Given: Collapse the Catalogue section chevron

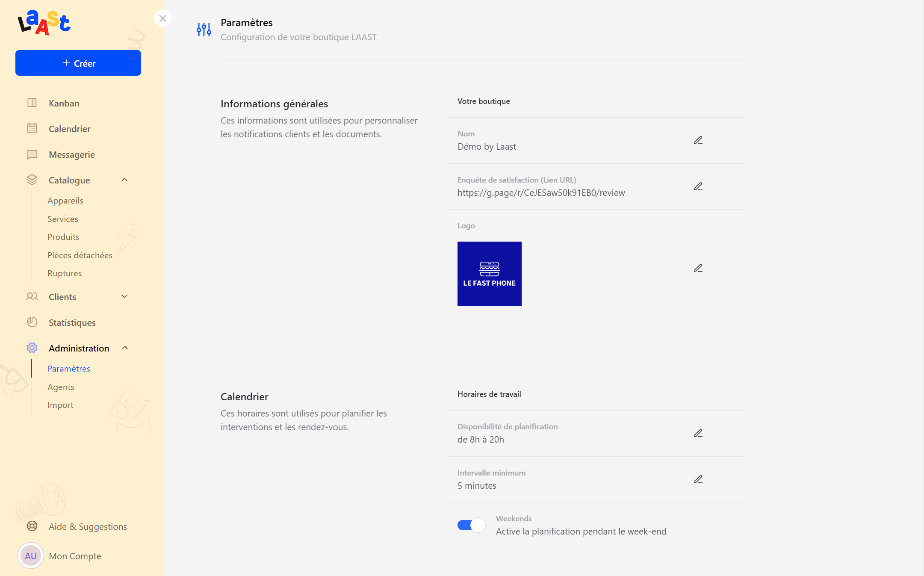Looking at the screenshot, I should [124, 180].
